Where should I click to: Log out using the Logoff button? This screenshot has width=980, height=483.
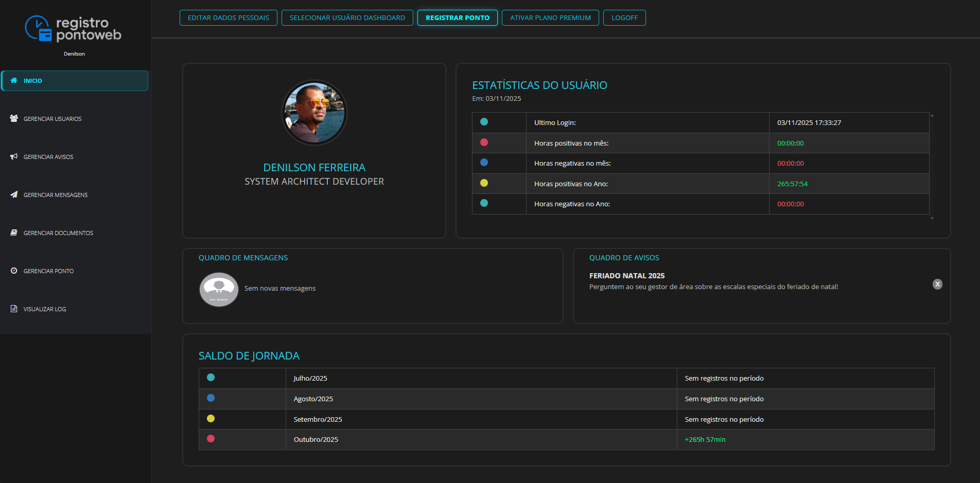624,18
